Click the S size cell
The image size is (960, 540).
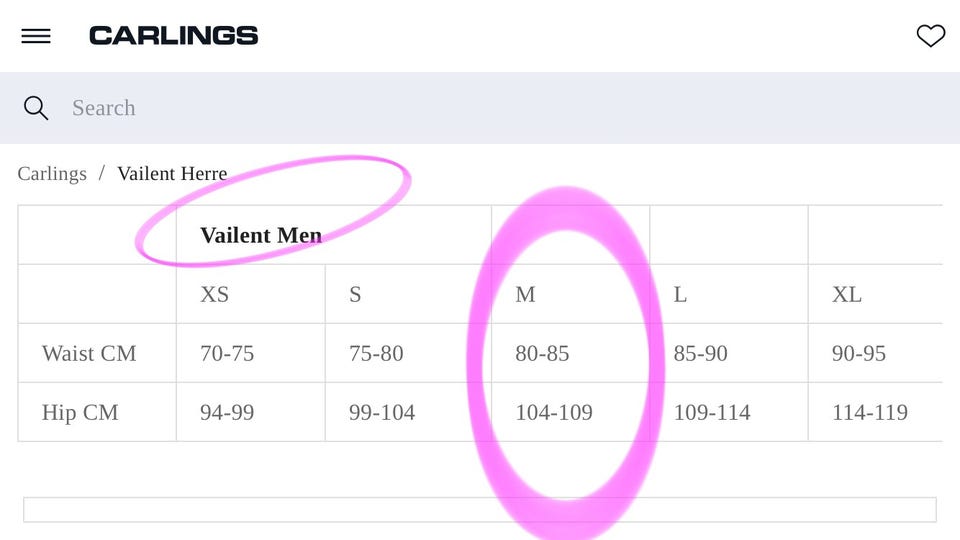coord(355,294)
